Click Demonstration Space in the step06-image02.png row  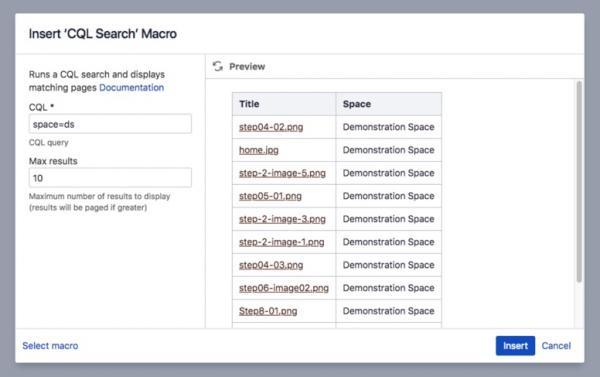[x=388, y=288]
